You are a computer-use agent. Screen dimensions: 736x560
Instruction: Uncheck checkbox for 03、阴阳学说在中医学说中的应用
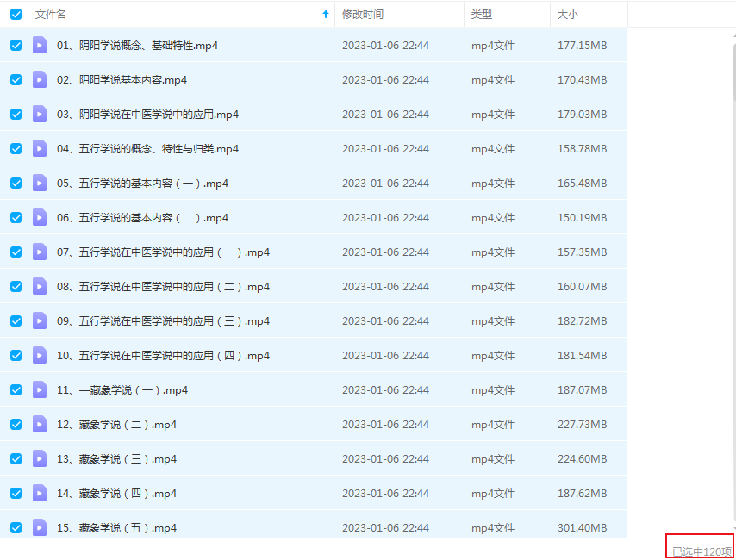16,114
